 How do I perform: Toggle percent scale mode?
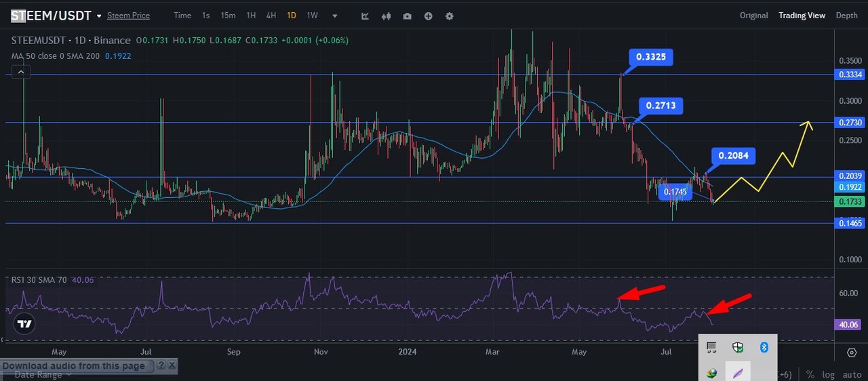coord(810,374)
